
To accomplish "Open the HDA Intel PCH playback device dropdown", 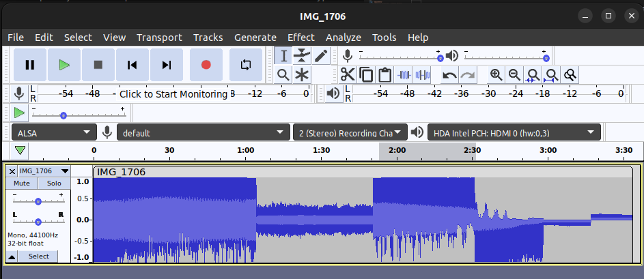I will (514, 132).
